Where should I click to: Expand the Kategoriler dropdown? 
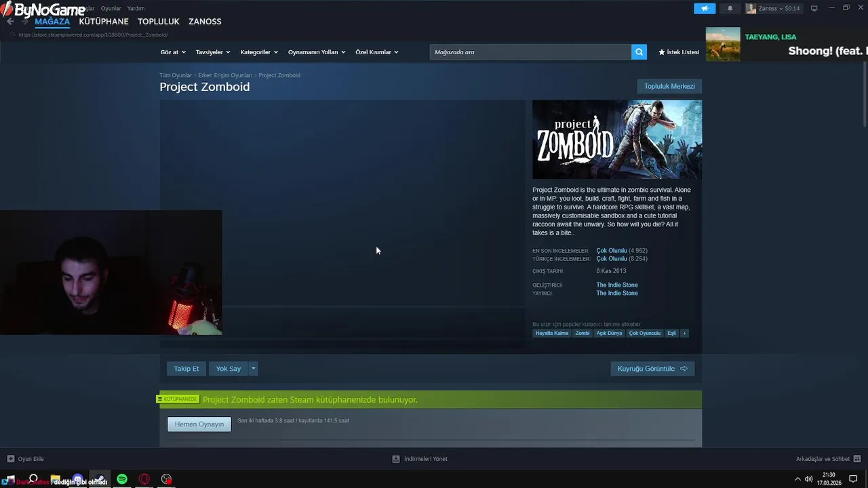tap(259, 52)
